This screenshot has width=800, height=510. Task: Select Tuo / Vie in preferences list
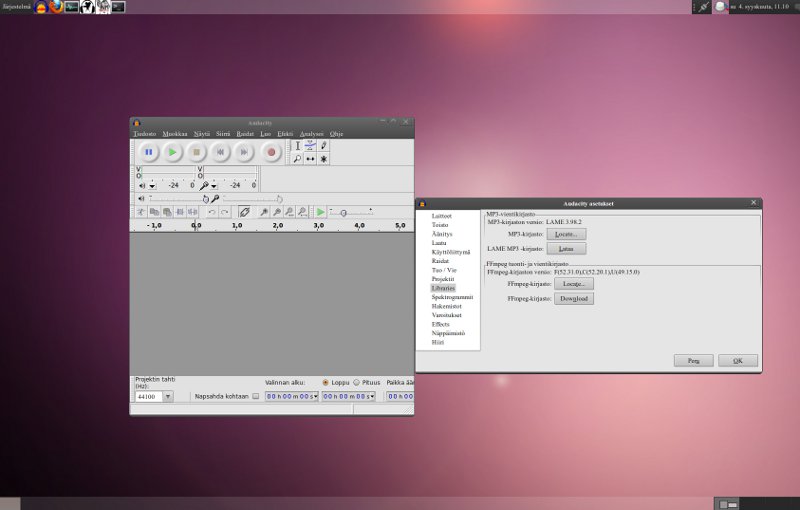(444, 270)
